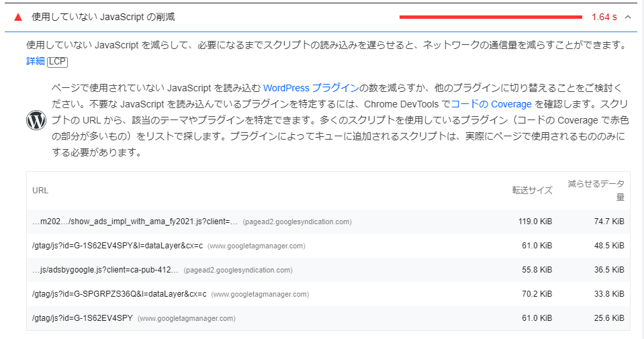Collapse the unused JavaScript audit chevron
Viewport: 644px width, 339px height.
(x=628, y=17)
